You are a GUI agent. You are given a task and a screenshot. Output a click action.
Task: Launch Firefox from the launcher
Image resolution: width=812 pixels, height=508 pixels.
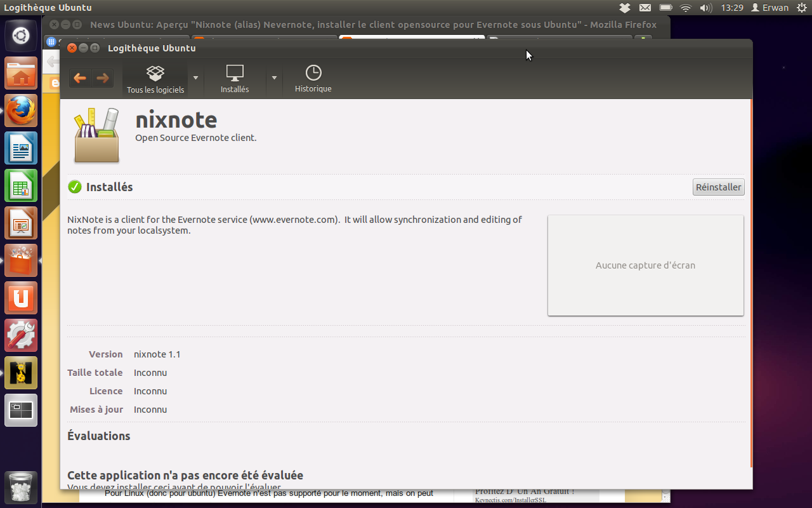(x=21, y=110)
